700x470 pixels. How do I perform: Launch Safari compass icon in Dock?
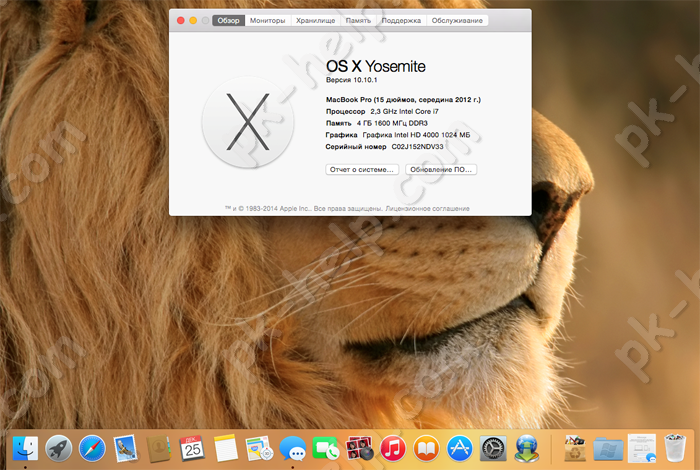(x=92, y=448)
